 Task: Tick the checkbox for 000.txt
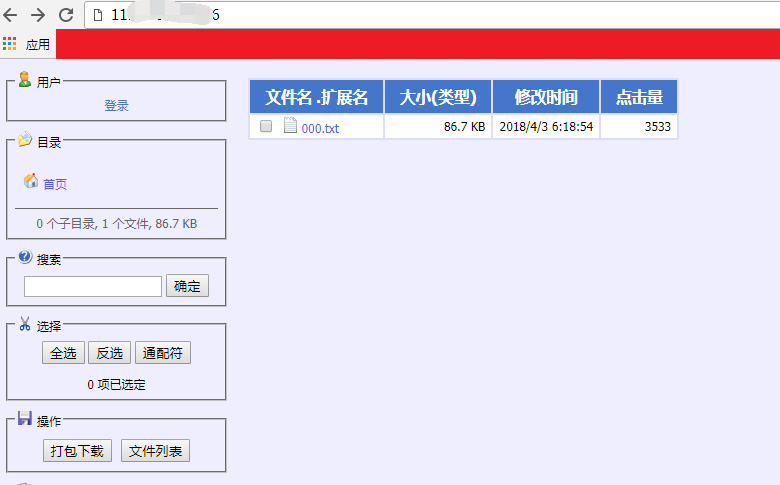(x=266, y=126)
